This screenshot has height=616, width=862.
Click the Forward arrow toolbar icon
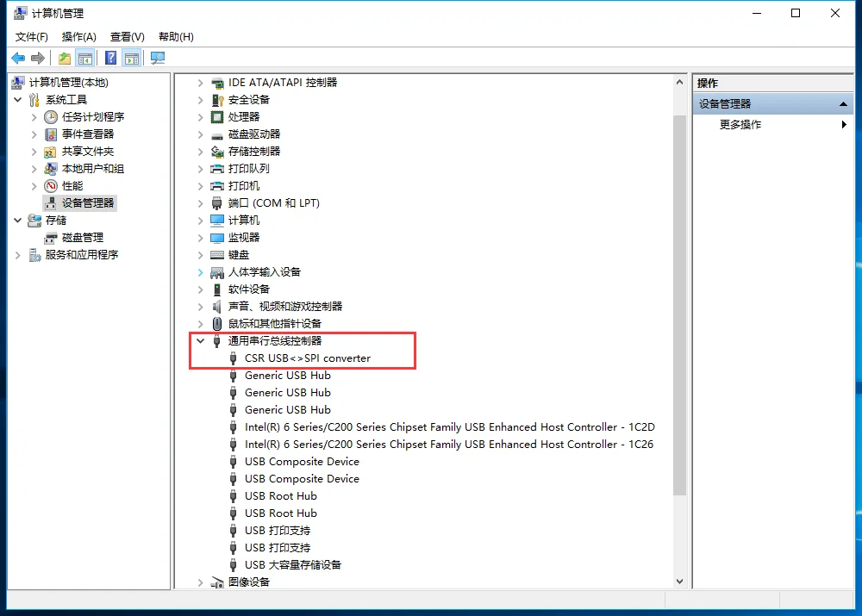(38, 58)
